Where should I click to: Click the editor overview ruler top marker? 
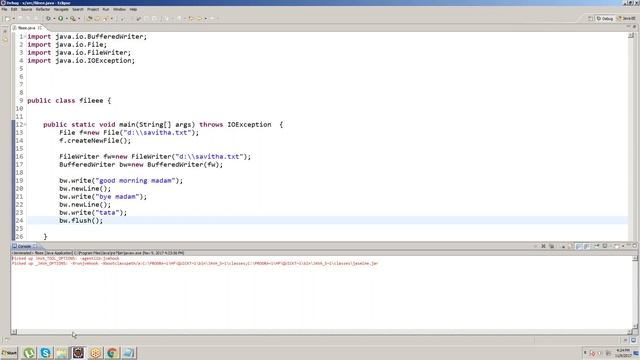tap(631, 36)
